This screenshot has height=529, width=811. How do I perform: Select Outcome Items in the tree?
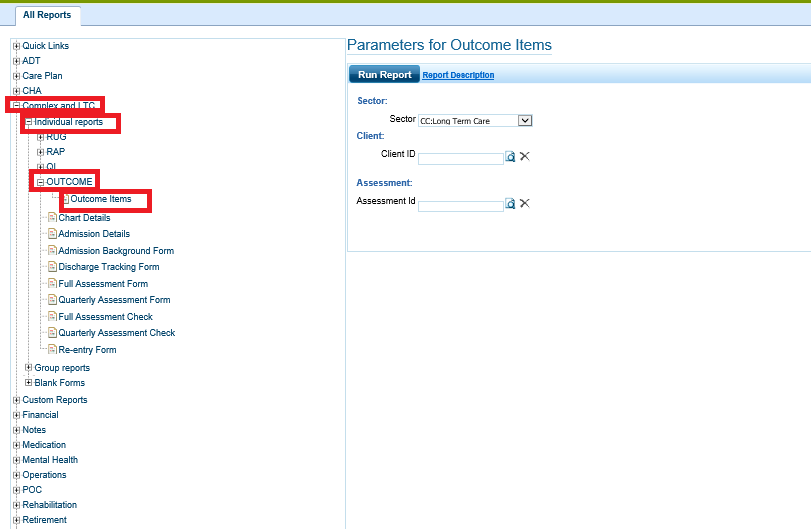click(100, 199)
